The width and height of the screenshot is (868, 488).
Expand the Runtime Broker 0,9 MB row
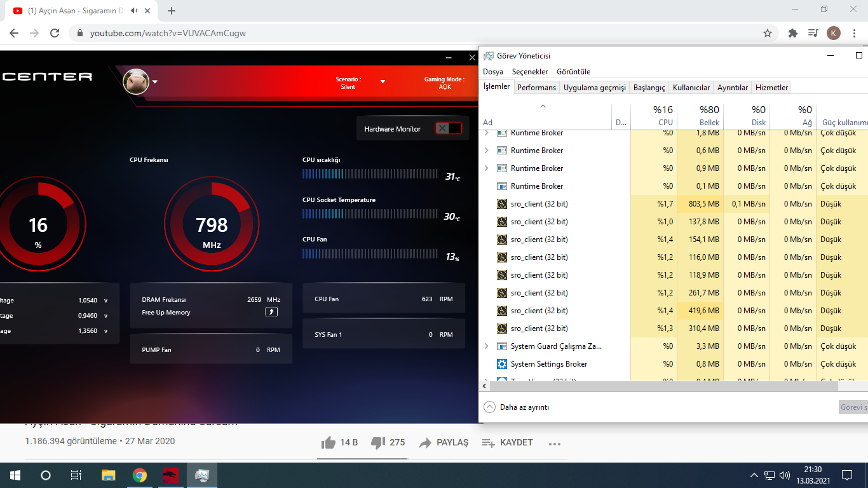tap(487, 168)
